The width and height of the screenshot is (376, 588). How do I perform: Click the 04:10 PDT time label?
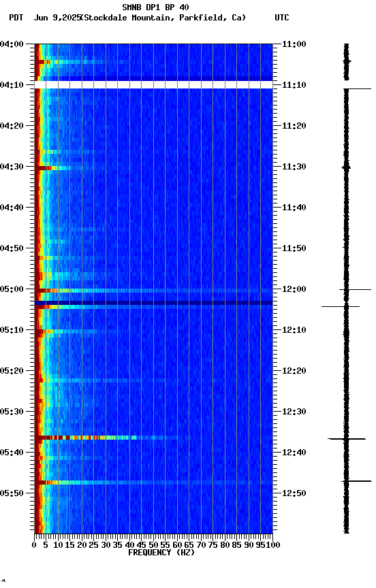[x=12, y=85]
